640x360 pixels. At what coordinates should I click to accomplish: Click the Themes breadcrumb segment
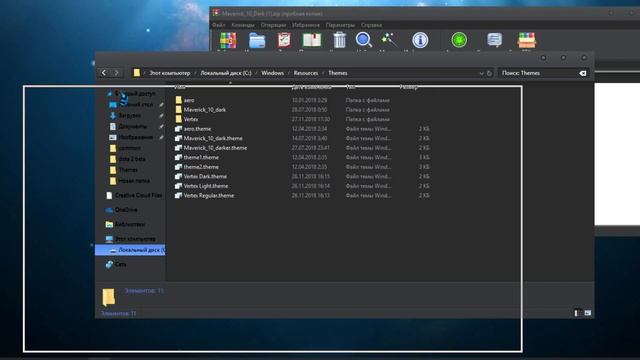(x=338, y=73)
